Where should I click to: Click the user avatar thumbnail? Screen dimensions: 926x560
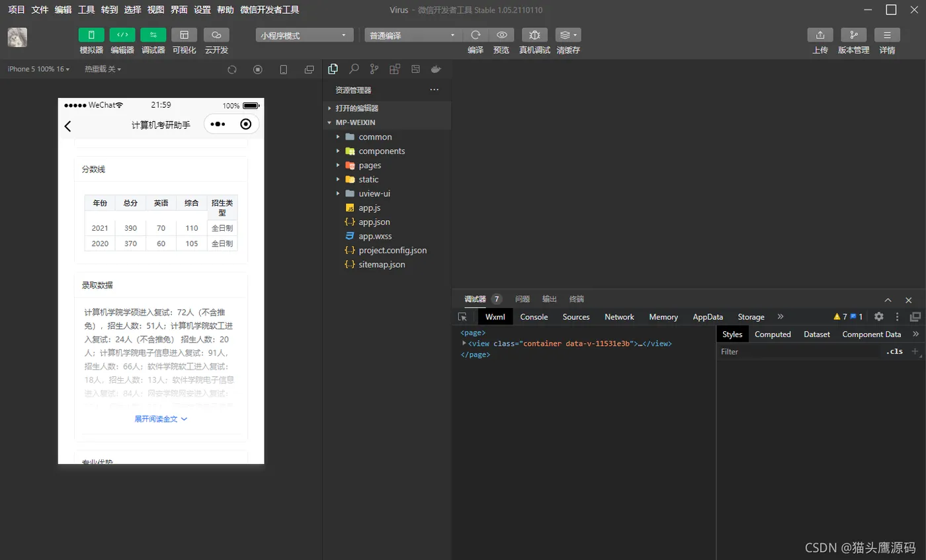click(x=17, y=38)
